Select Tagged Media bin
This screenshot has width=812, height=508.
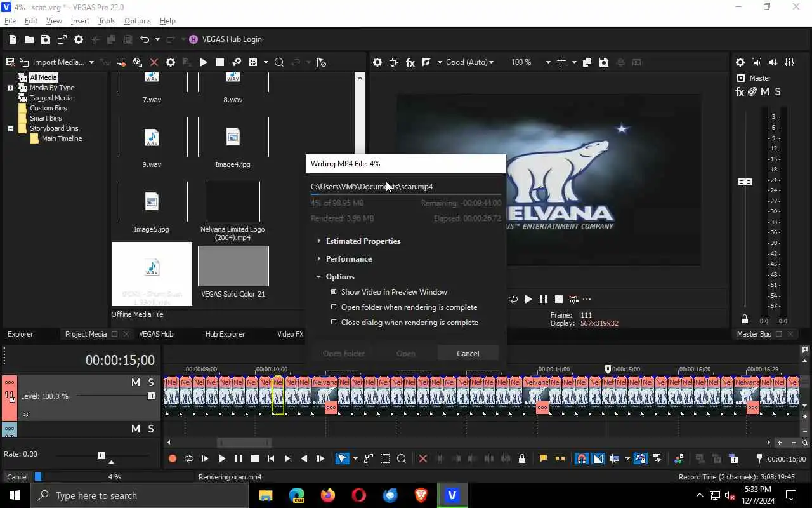51,98
